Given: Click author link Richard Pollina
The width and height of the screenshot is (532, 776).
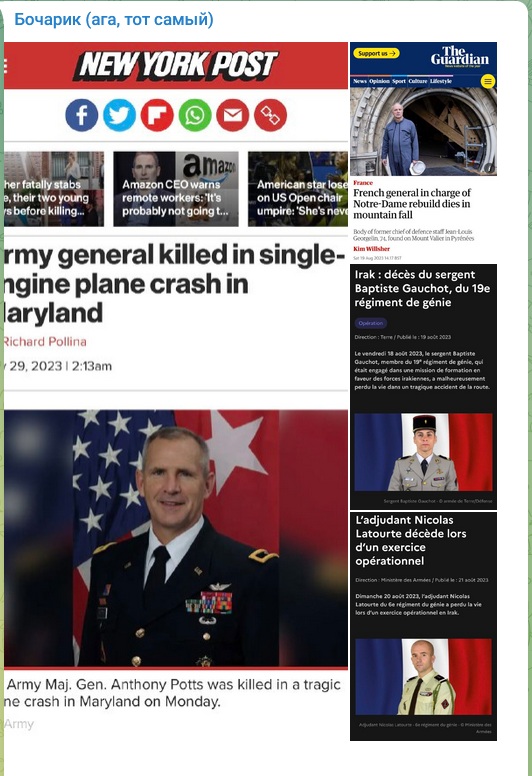Looking at the screenshot, I should click(45, 341).
